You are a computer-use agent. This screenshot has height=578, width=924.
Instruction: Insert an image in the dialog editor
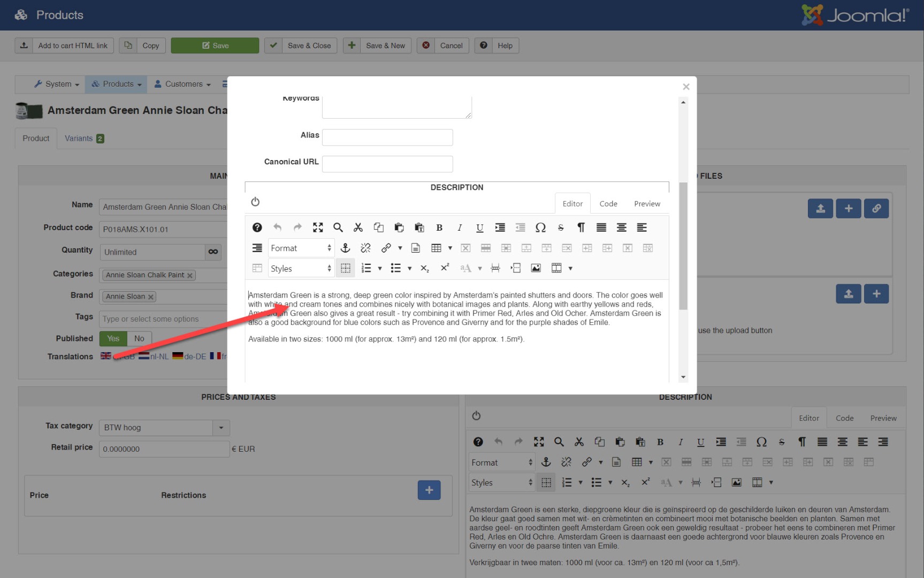(x=536, y=268)
